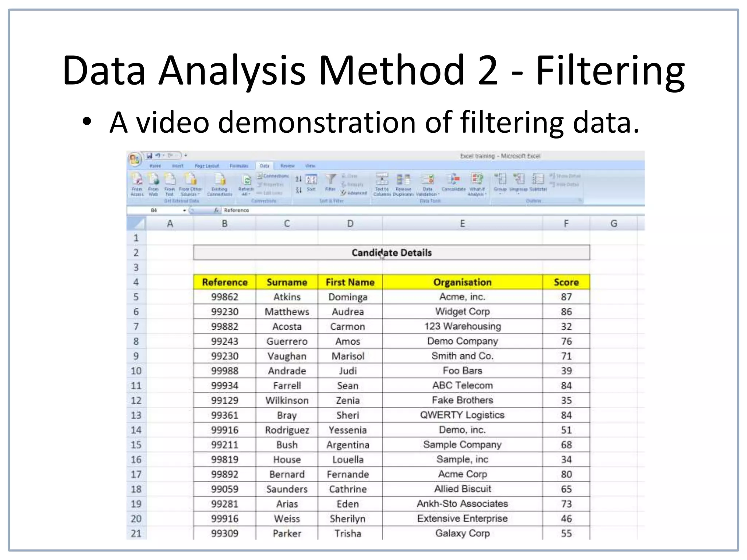Click the cell containing 99862
The image size is (747, 560).
tap(225, 297)
